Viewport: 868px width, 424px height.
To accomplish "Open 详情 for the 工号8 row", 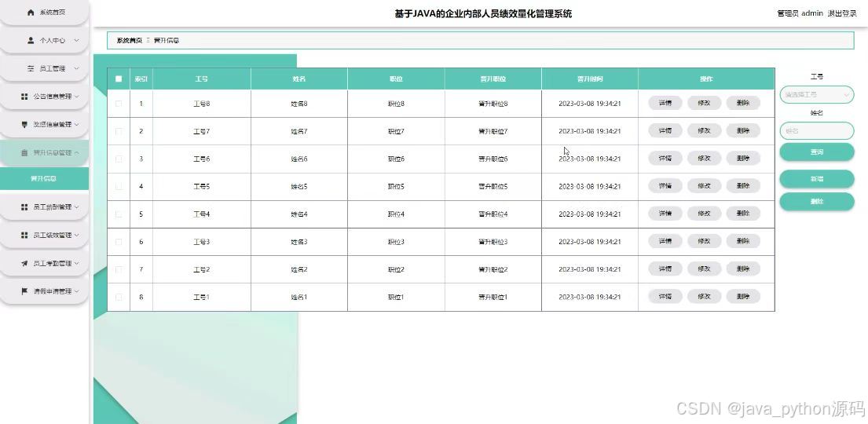I will click(665, 103).
